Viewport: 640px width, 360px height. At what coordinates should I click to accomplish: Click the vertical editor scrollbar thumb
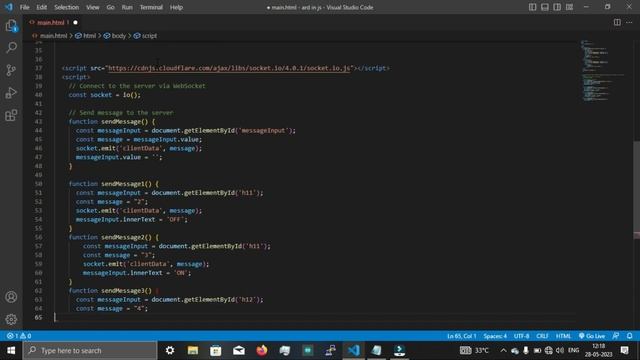(x=636, y=190)
